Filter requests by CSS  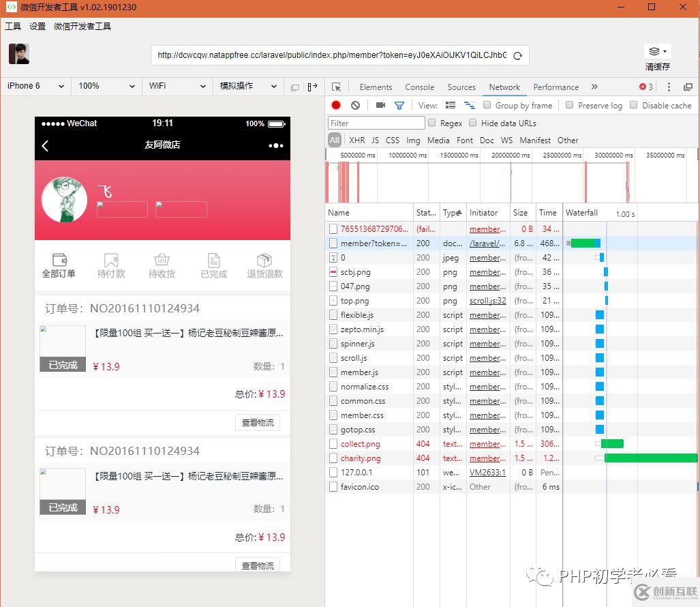393,140
